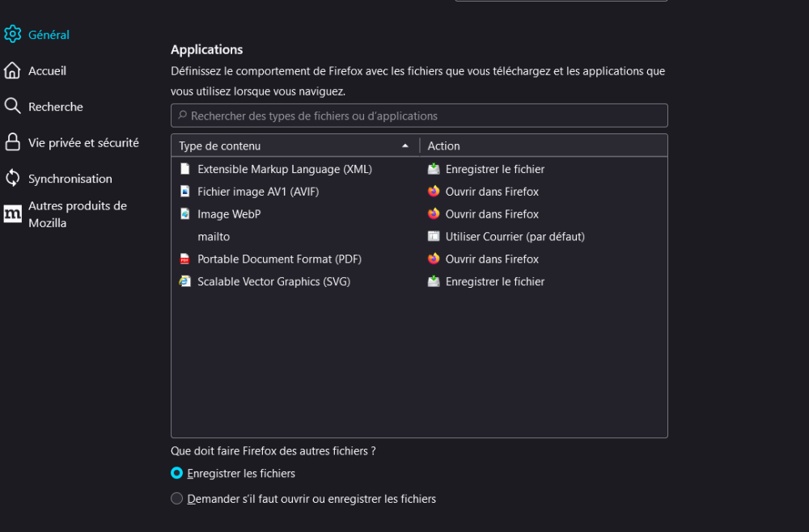Viewport: 809px width, 532px height.
Task: Open action dropdown for Portable Document Format
Action: click(491, 260)
